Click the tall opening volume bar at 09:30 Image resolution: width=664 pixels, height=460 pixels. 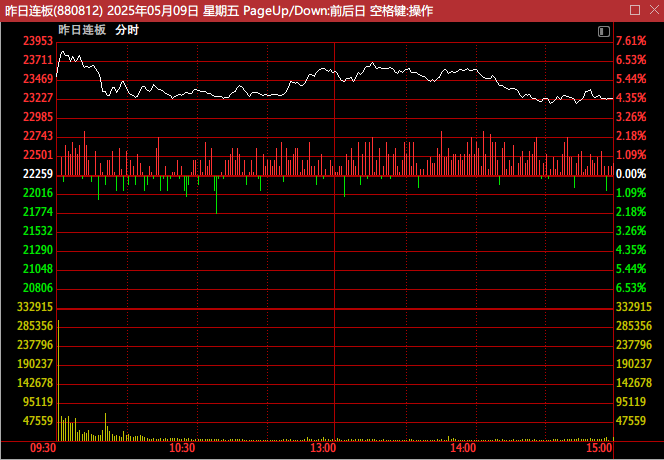pyautogui.click(x=58, y=380)
